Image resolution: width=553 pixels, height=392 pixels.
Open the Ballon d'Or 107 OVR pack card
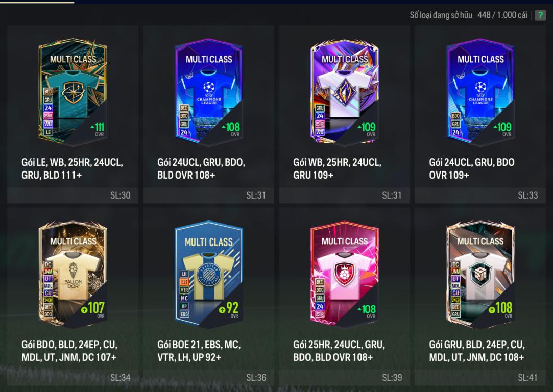[73, 275]
